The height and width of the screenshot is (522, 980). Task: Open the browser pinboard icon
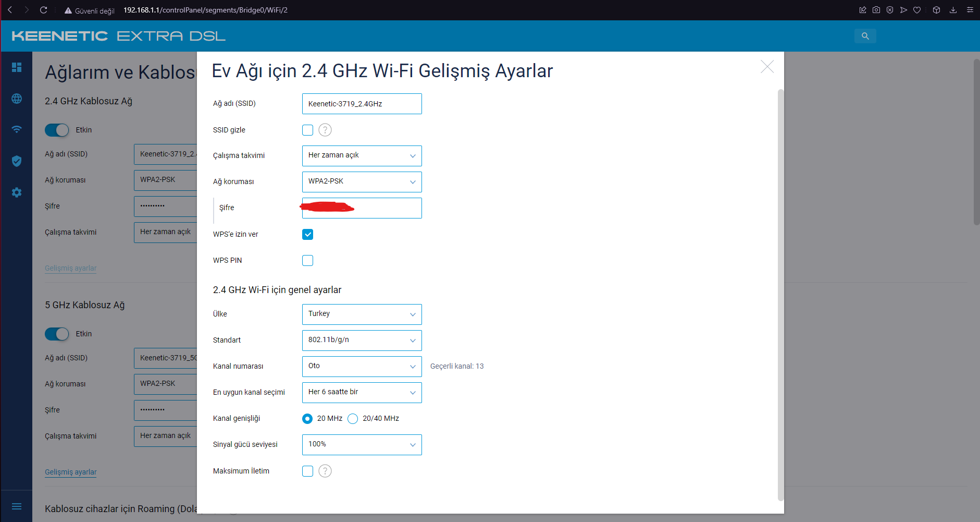tap(863, 10)
